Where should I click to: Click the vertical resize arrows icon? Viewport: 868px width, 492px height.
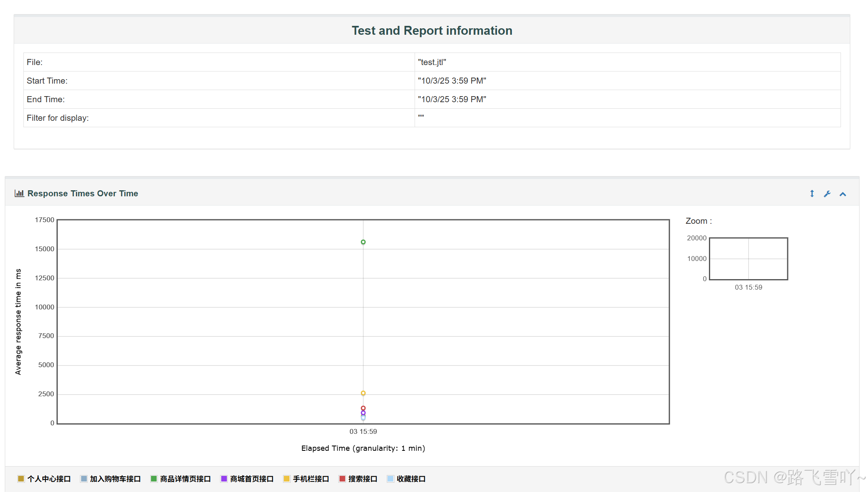812,194
